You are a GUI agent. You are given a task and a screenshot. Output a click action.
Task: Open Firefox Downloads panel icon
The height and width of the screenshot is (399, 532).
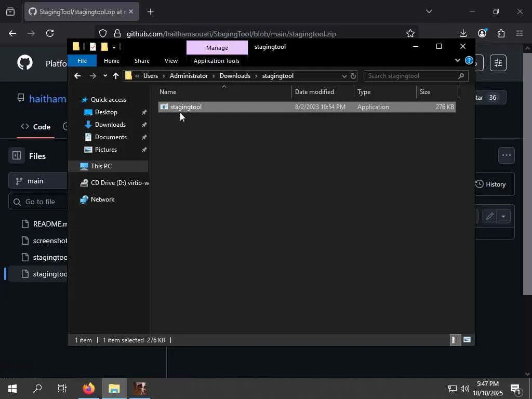463,33
